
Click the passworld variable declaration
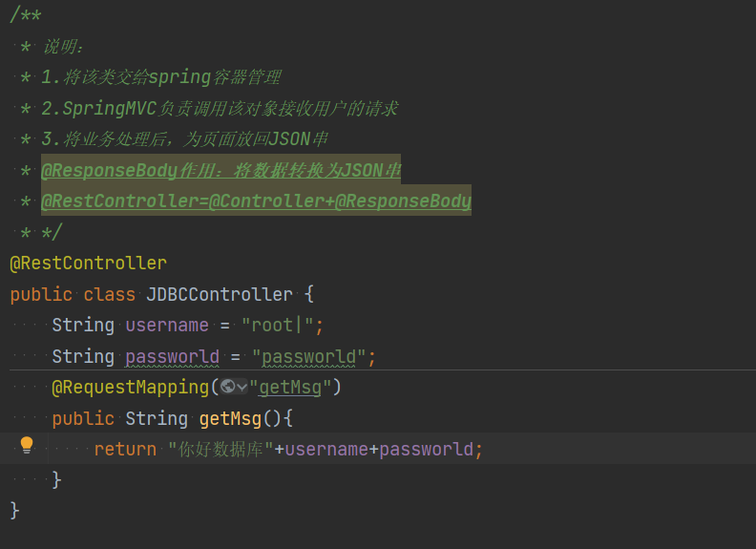[172, 356]
